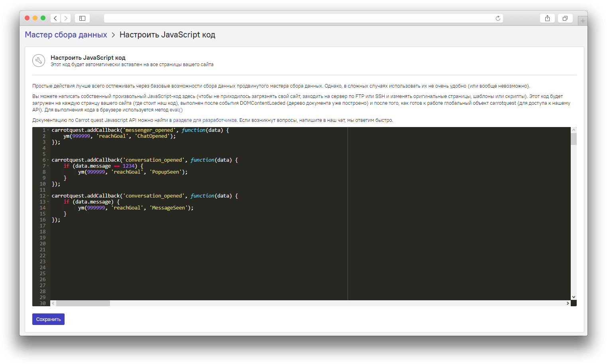Navigate to Мастер сбора данных breadcrumb
Screen dimensions: 607x364
(66, 35)
